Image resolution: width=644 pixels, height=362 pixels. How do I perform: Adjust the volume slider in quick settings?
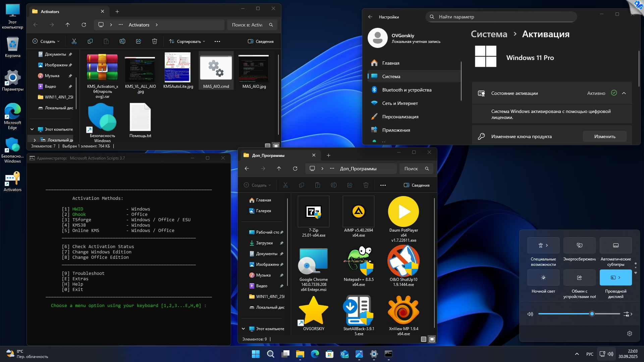pos(592,314)
